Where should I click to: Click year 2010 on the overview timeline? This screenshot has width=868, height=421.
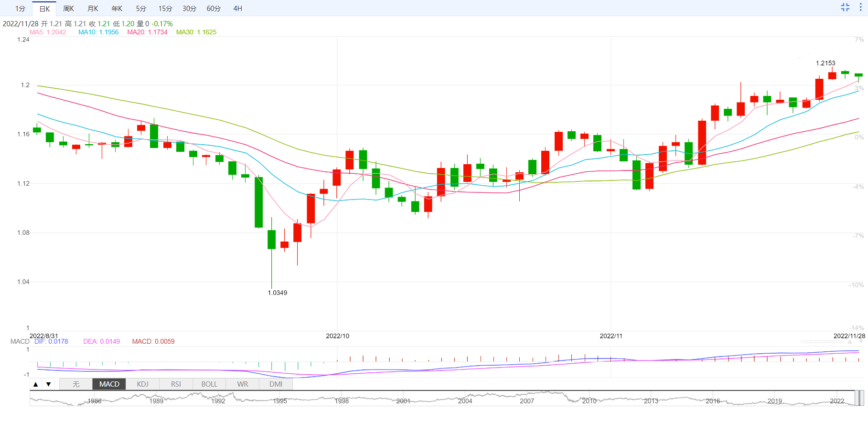589,401
